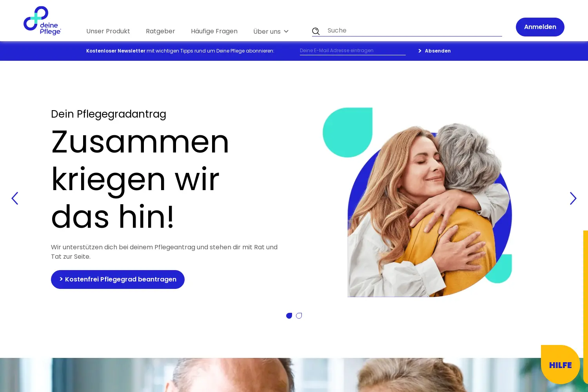Screen dimensions: 588x392
Task: Focus the newsletter e-mail address field
Action: (x=353, y=51)
